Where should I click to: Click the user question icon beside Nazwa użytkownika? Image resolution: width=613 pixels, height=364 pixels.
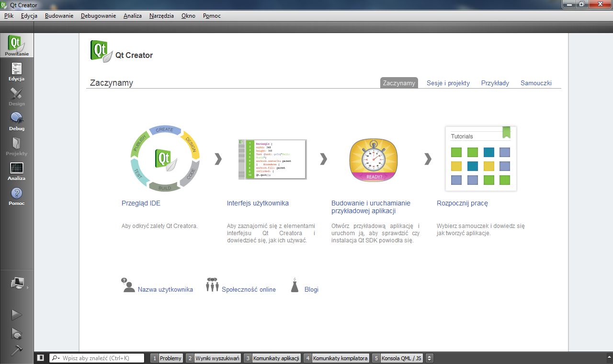click(128, 285)
